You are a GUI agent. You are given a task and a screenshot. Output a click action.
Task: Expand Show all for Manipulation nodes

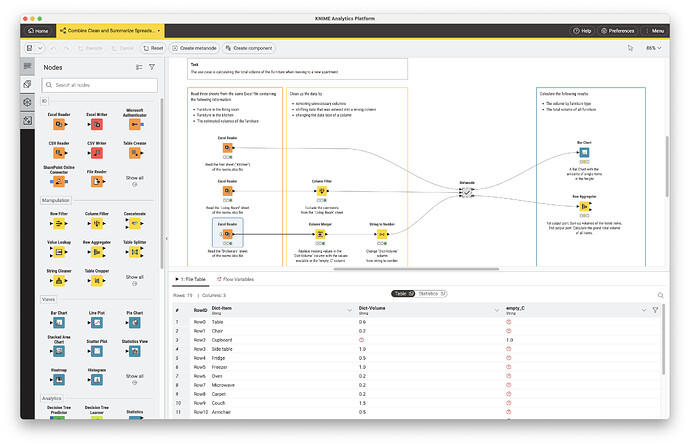coord(135,280)
